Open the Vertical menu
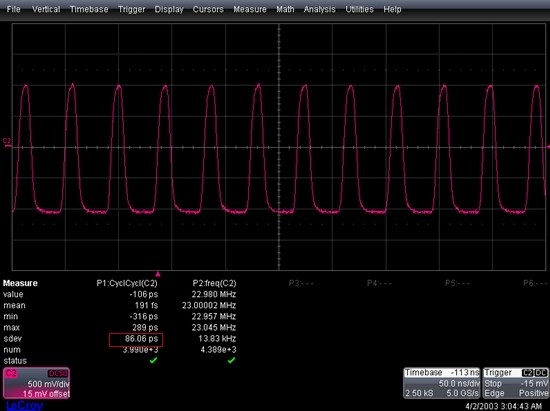This screenshot has height=411, width=550. [x=46, y=9]
